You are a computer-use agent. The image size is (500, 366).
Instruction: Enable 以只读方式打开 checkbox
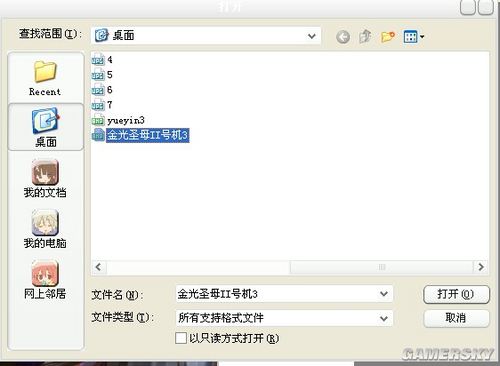[181, 338]
